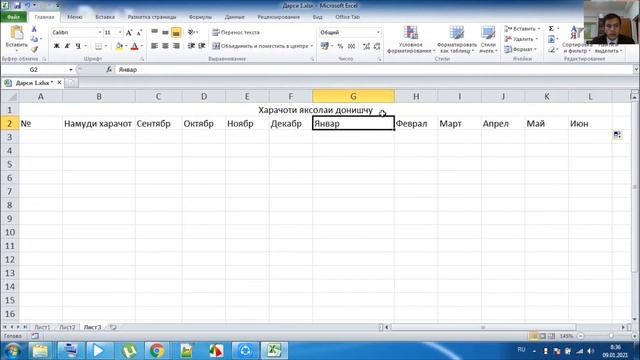Increase font size with the large A icon
The height and width of the screenshot is (360, 640).
click(x=129, y=32)
